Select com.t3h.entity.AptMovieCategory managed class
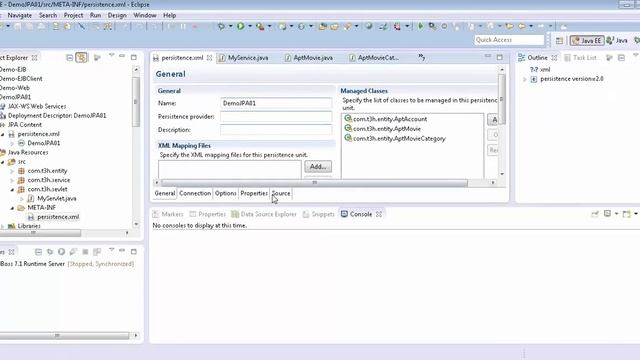This screenshot has height=360, width=640. coord(395,138)
